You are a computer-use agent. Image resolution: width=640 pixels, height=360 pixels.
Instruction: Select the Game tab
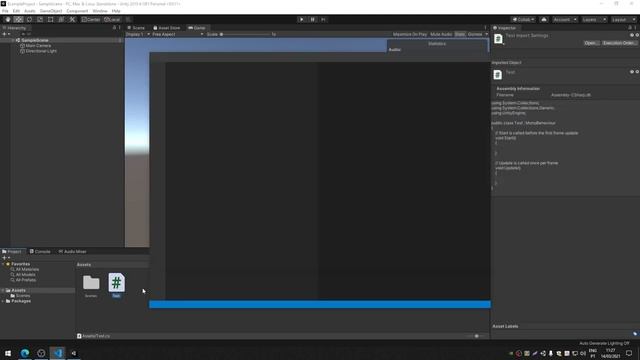pyautogui.click(x=197, y=28)
